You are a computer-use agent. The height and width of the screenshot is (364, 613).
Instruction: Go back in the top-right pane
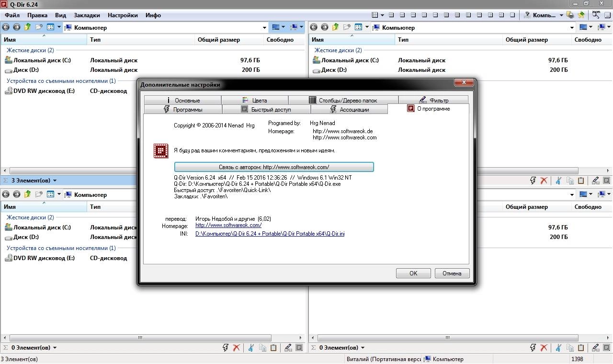314,27
